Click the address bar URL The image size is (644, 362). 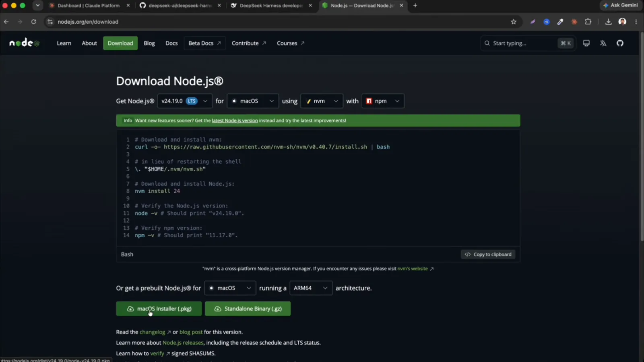[x=88, y=22]
